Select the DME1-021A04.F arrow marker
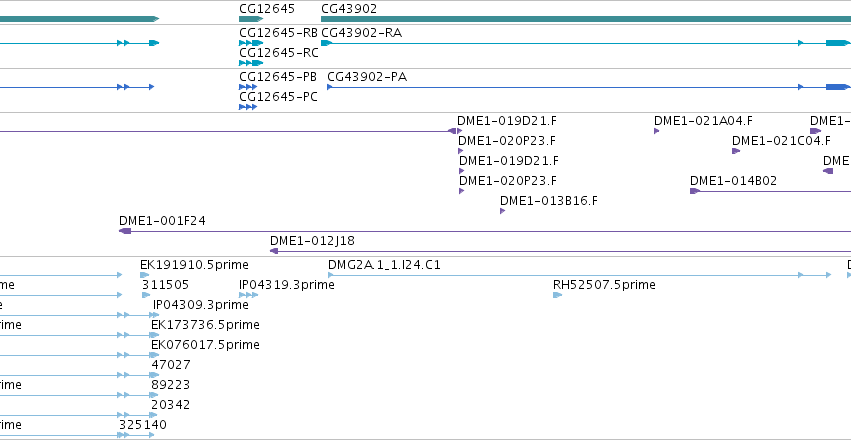Viewport: 851px width, 440px height. pyautogui.click(x=657, y=131)
